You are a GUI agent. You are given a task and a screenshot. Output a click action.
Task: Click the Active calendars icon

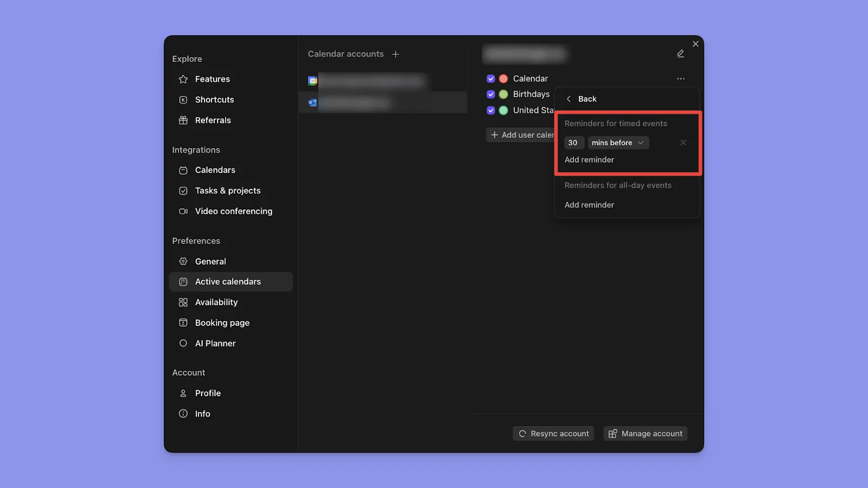point(183,282)
